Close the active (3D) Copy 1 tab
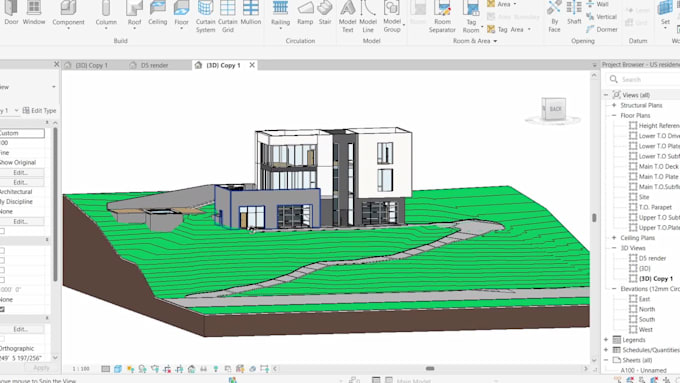 pos(252,65)
